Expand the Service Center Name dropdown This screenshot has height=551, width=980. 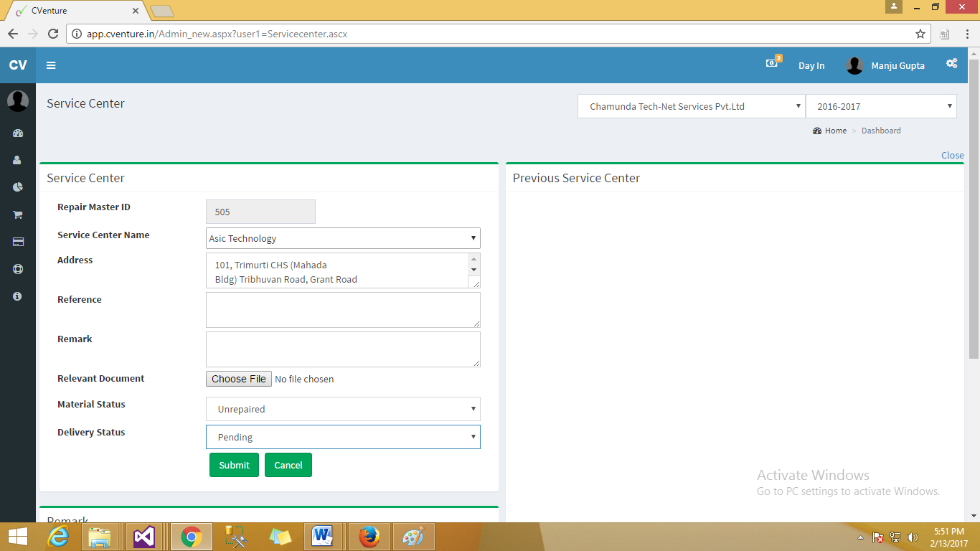(343, 238)
